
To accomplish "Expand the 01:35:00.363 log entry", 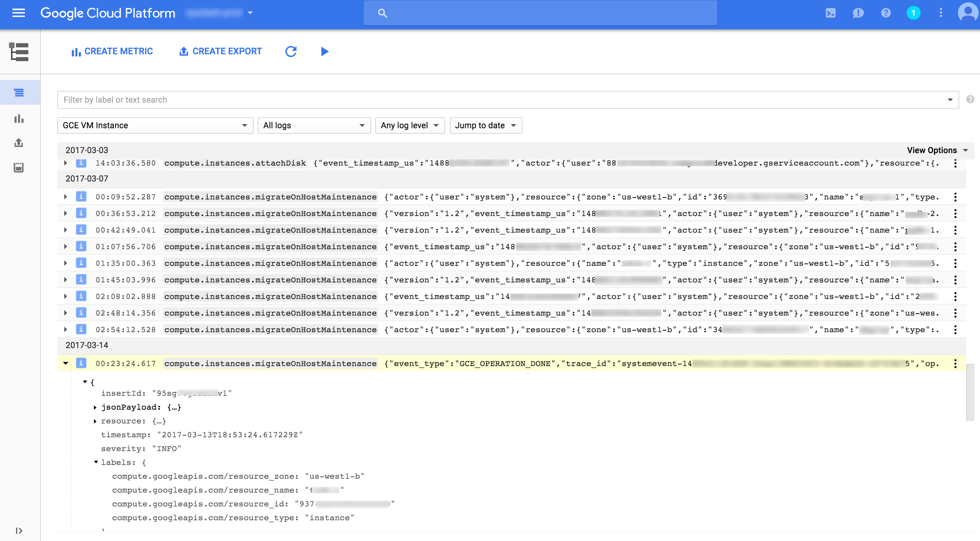I will tap(65, 263).
